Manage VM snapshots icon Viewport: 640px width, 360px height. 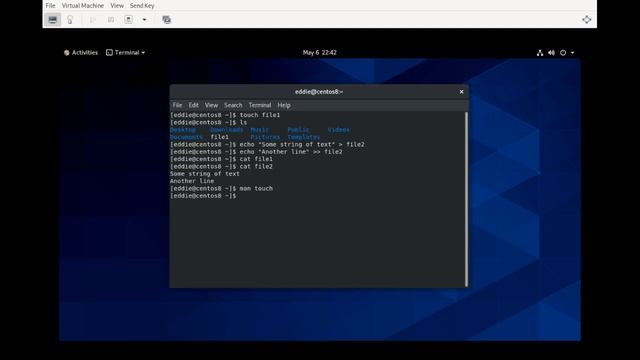pos(167,20)
